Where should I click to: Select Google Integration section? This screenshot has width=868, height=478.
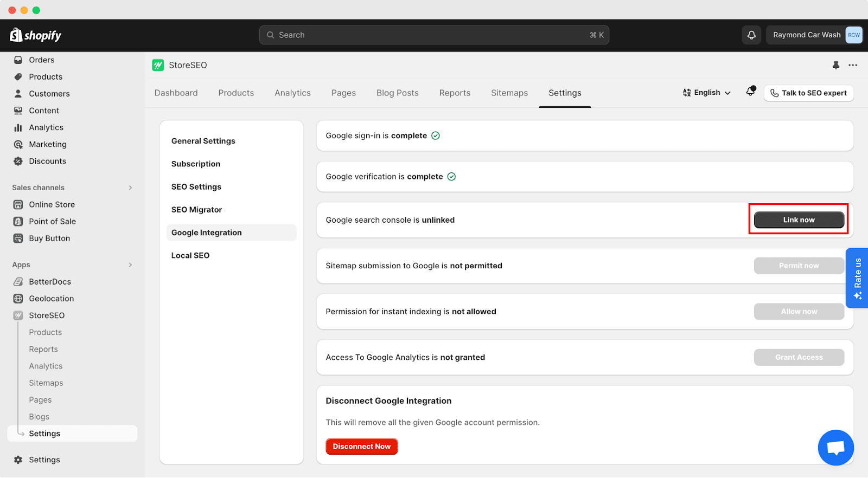pyautogui.click(x=232, y=232)
